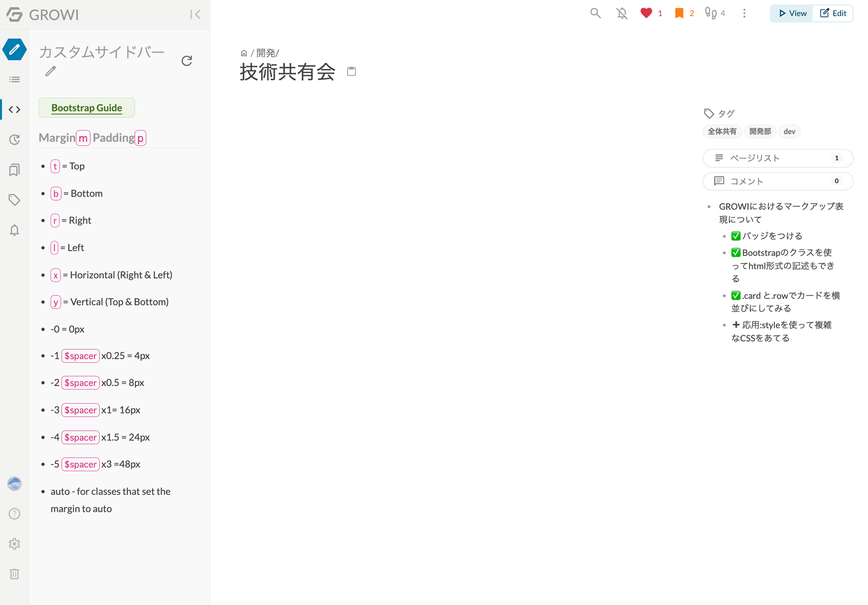This screenshot has width=868, height=605.
Task: Reload the custom sidebar
Action: point(187,61)
